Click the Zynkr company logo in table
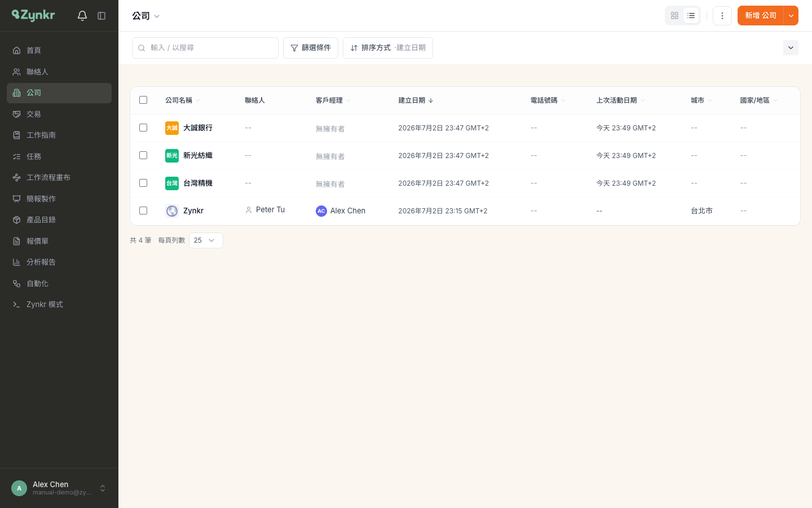The image size is (812, 508). tap(172, 211)
